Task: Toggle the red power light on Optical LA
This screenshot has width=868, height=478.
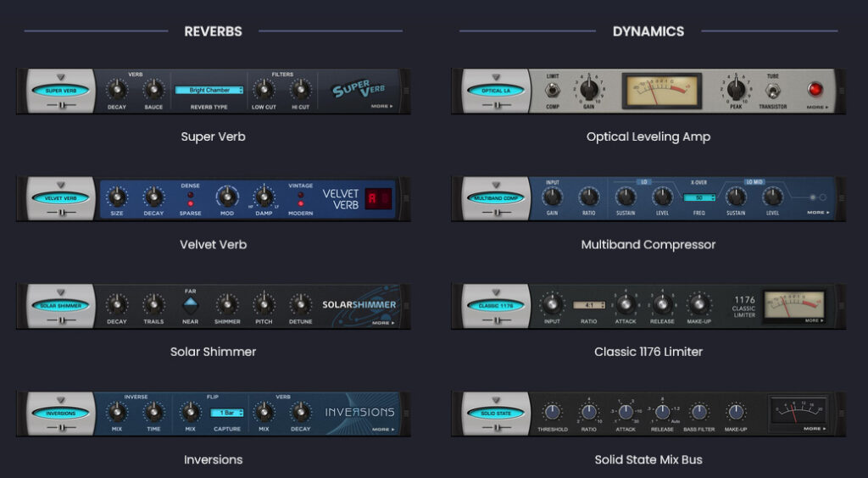Action: pos(816,89)
